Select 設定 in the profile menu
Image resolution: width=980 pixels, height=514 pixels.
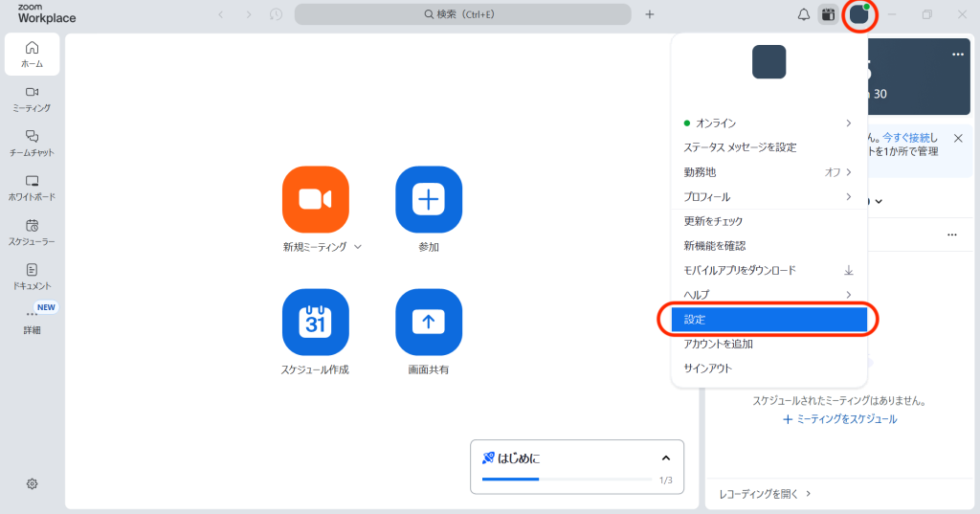768,320
